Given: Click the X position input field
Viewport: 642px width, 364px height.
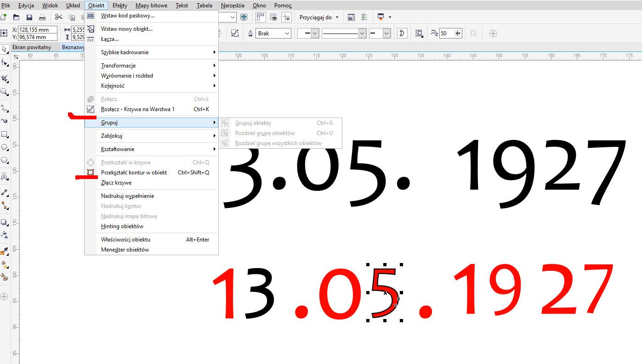Looking at the screenshot, I should click(x=37, y=30).
